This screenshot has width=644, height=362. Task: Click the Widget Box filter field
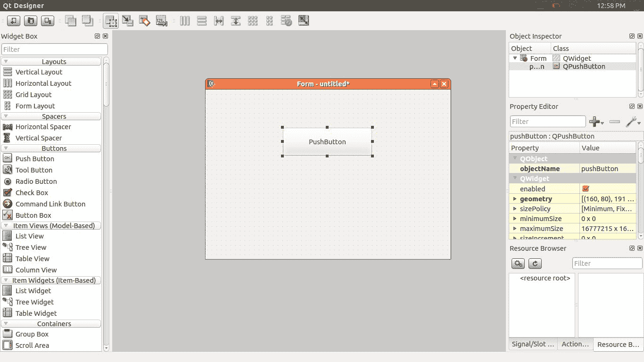coord(55,49)
